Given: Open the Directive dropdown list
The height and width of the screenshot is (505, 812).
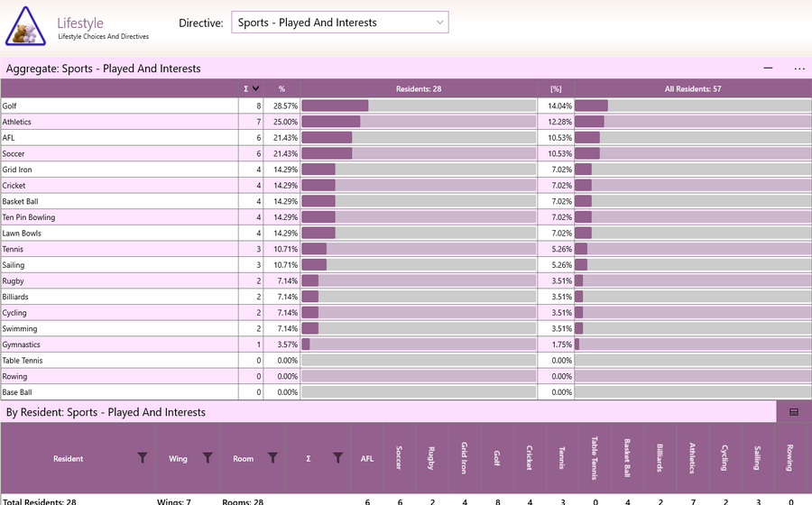Looking at the screenshot, I should point(340,23).
